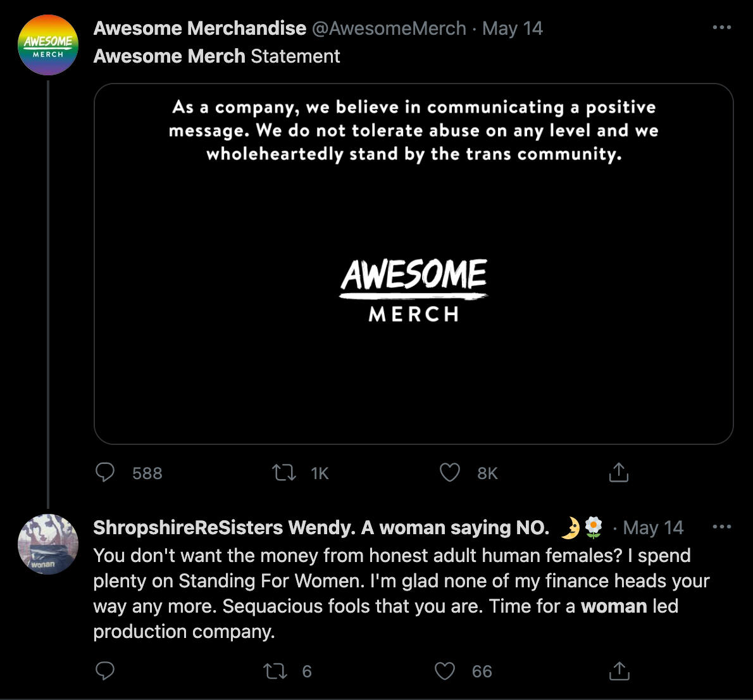Open Awesome Merchandise display name profile
753x700 pixels.
point(200,28)
